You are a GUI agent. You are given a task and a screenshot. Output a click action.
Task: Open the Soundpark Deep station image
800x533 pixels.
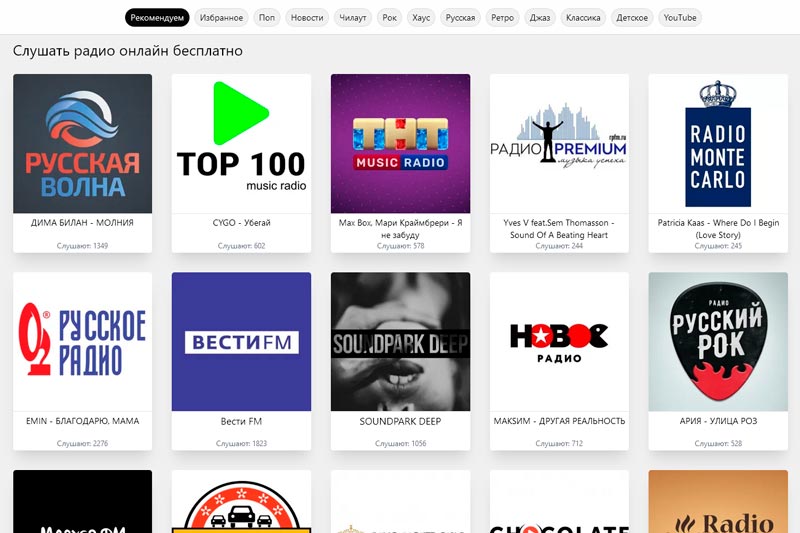(401, 341)
